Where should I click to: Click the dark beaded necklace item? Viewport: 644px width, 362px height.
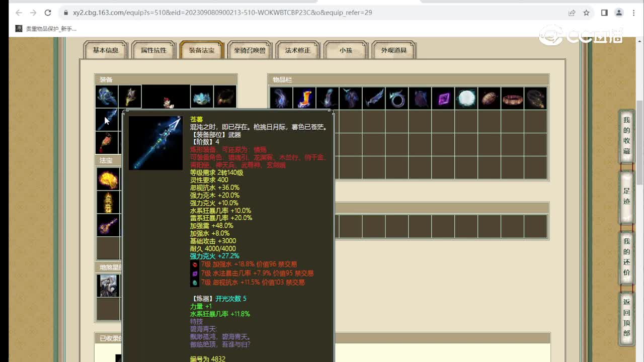click(536, 99)
